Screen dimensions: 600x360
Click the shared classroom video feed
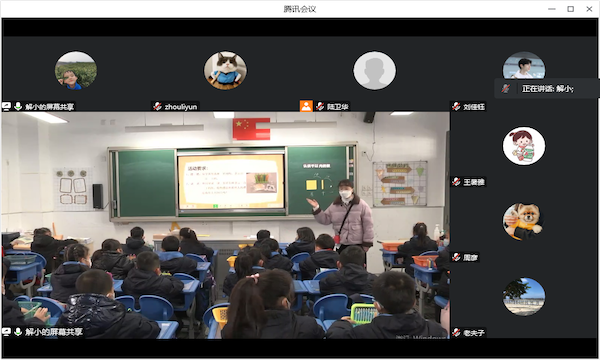click(x=226, y=225)
